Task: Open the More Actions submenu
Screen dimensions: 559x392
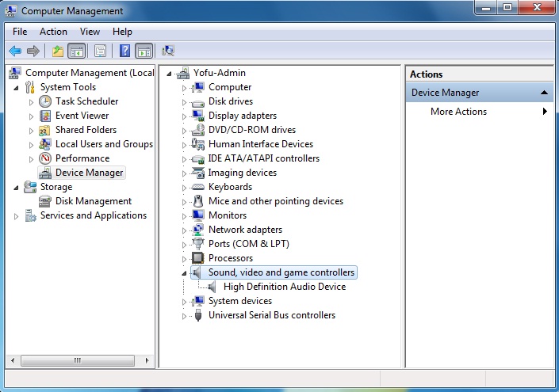Action: click(x=480, y=112)
